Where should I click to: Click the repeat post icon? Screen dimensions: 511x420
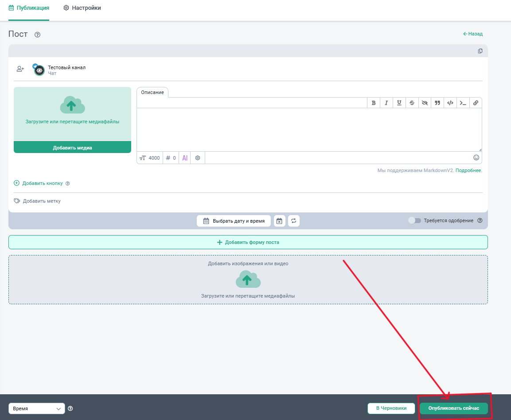(293, 221)
